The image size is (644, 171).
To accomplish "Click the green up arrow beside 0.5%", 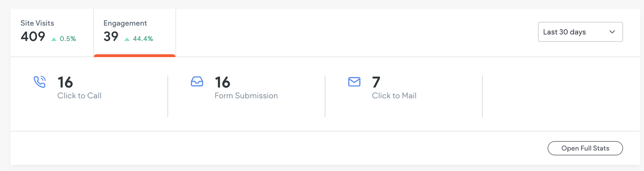I will click(x=54, y=39).
